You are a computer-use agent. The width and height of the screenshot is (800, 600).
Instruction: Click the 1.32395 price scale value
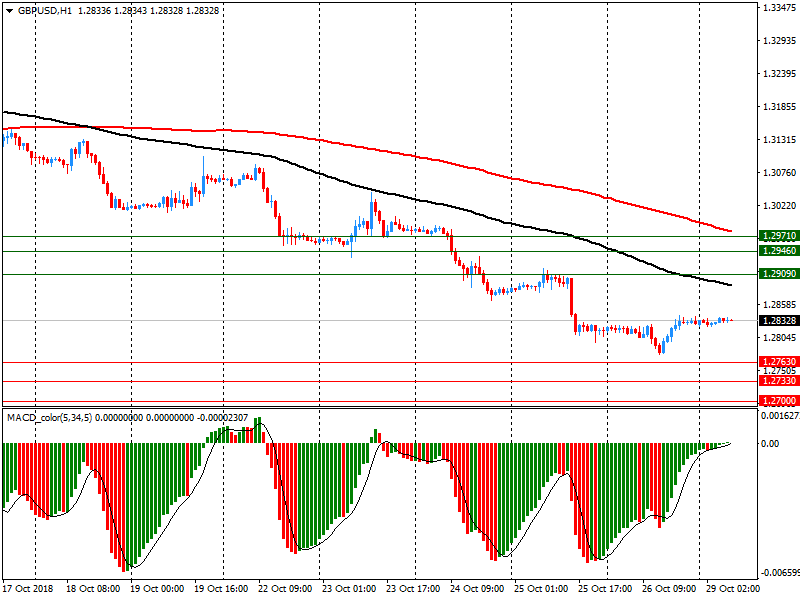[780, 74]
